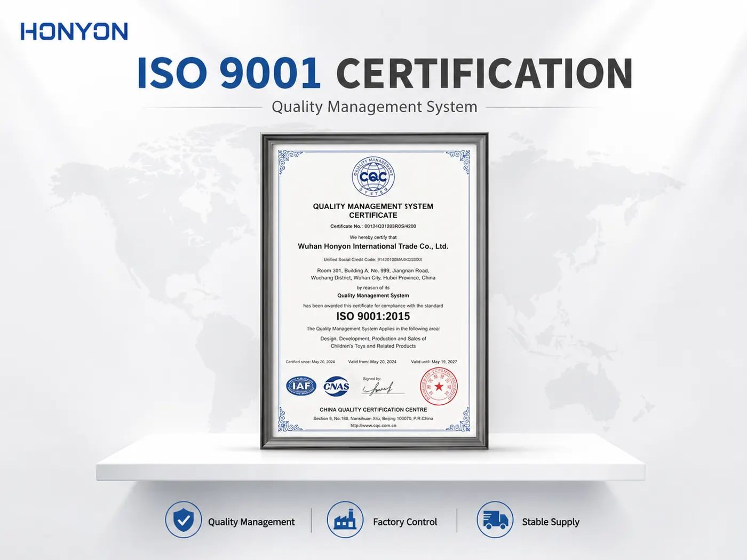Click 'Valid until: May 19, 2027'

[x=434, y=362]
